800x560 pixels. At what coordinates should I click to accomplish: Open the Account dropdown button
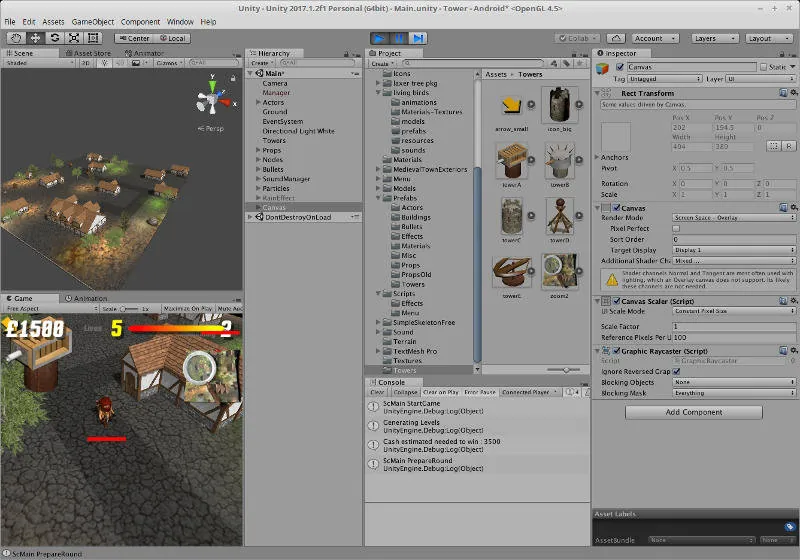tap(655, 38)
